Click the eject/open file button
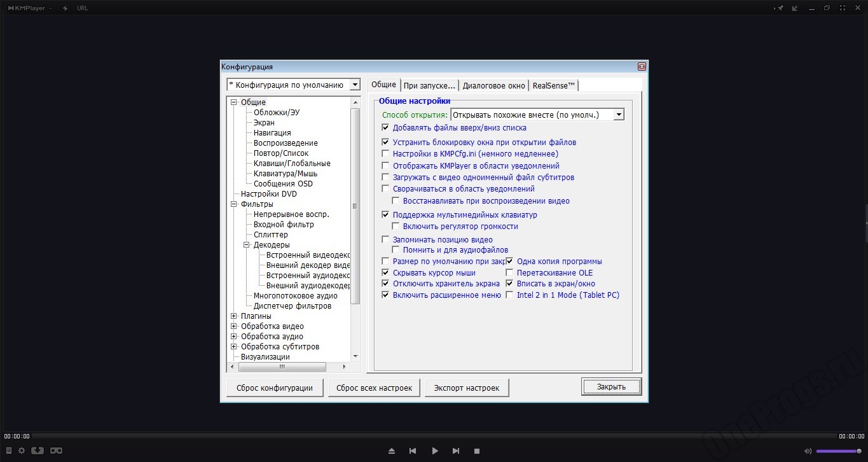The width and height of the screenshot is (868, 462). click(392, 451)
